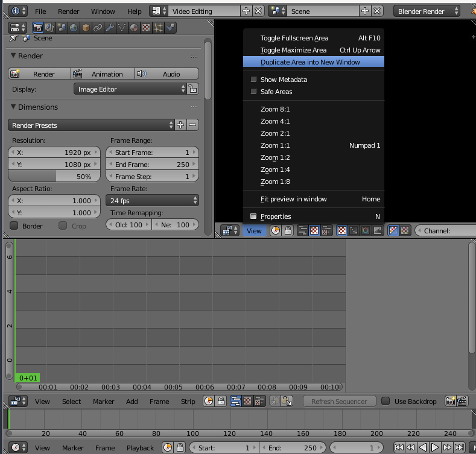Enable the Border checkbox
476x454 pixels.
pyautogui.click(x=14, y=225)
